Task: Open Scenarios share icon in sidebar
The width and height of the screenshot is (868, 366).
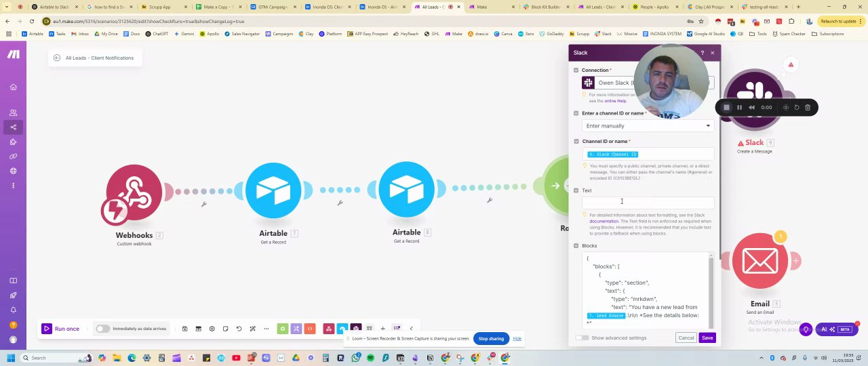Action: click(x=13, y=127)
